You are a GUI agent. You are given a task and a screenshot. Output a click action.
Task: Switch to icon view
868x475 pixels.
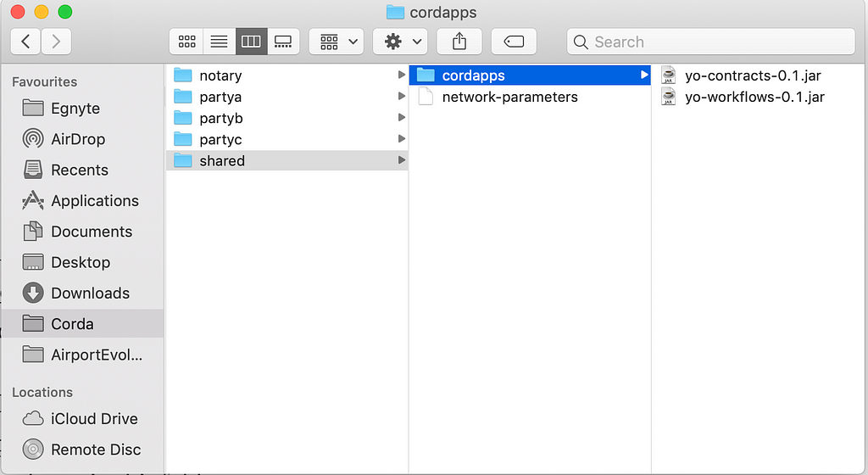pos(186,42)
